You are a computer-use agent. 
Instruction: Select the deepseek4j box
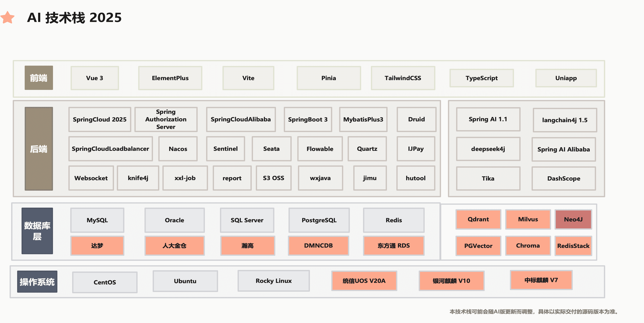(488, 149)
